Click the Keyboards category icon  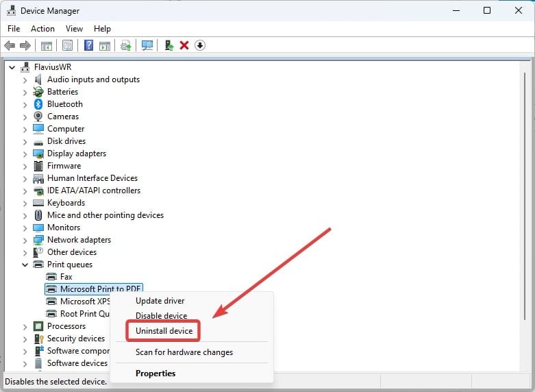coord(38,203)
